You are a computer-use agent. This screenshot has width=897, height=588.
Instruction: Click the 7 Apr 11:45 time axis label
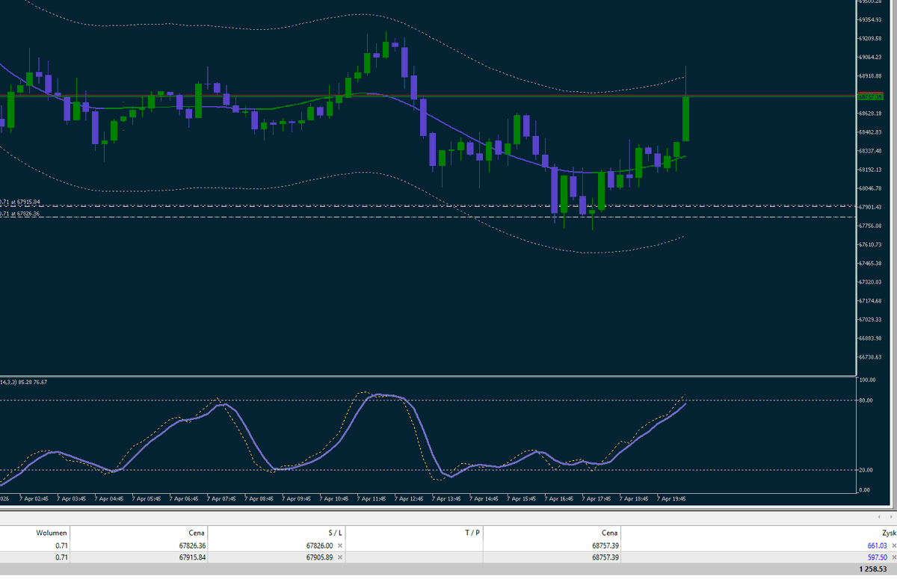[x=373, y=498]
